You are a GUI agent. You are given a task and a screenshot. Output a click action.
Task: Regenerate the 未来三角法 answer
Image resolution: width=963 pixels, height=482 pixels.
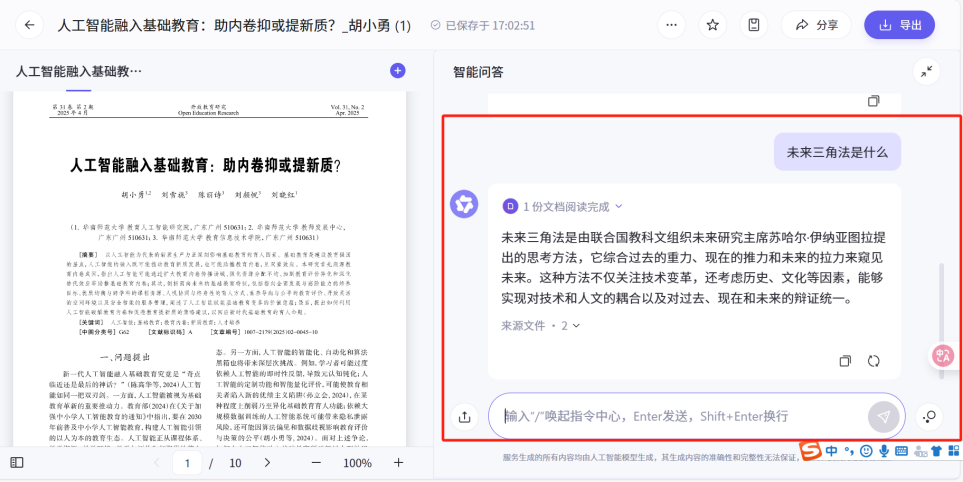point(873,361)
